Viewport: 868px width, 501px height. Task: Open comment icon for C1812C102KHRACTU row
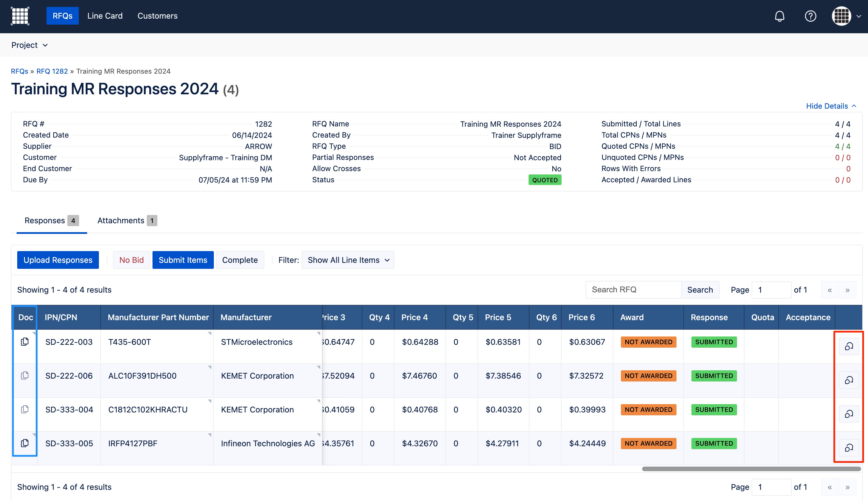tap(849, 414)
